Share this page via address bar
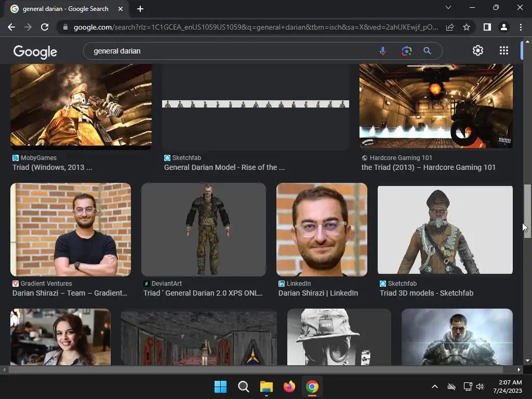Image resolution: width=532 pixels, height=399 pixels. [450, 27]
